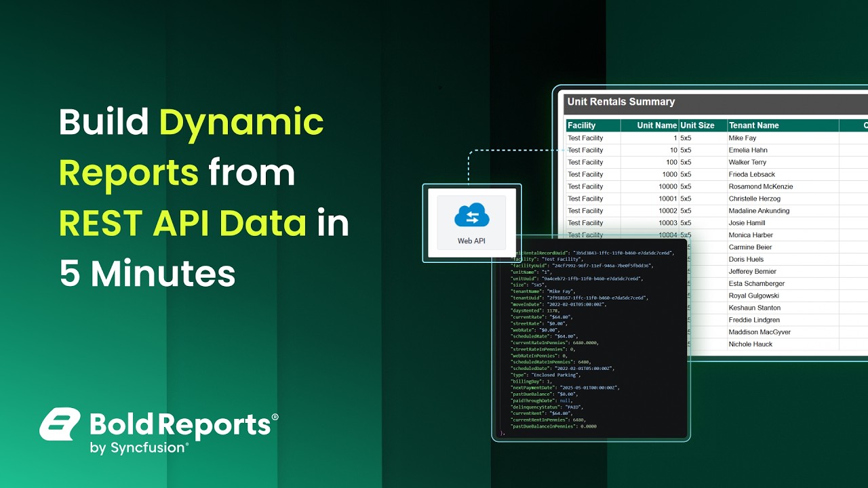Click the "billingDay": 1 JSON line
Image resolution: width=868 pixels, height=488 pixels.
[x=531, y=381]
